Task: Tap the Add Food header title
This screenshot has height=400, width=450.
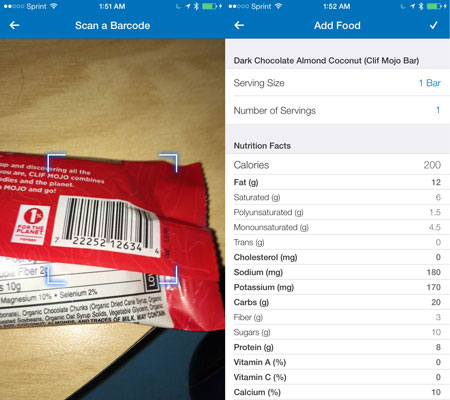Action: [337, 25]
